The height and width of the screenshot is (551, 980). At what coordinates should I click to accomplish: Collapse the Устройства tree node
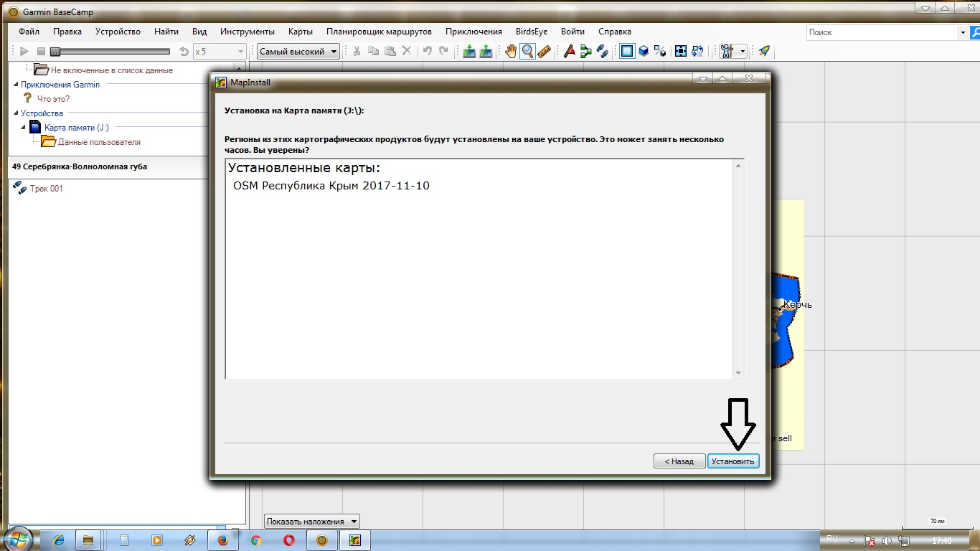(x=16, y=113)
